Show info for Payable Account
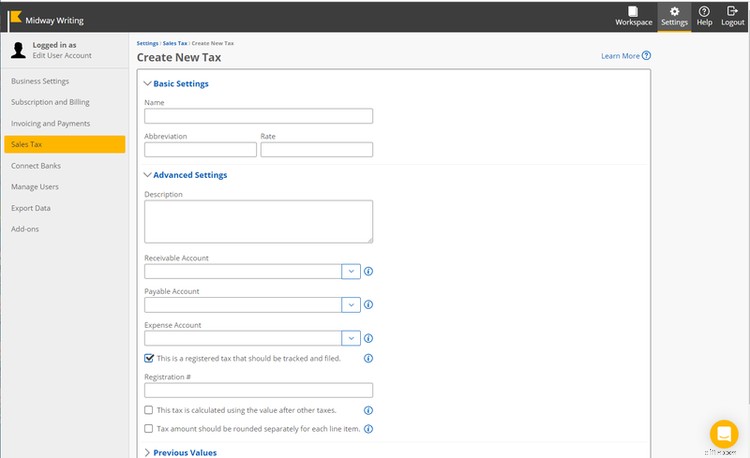The height and width of the screenshot is (458, 750). pos(368,305)
